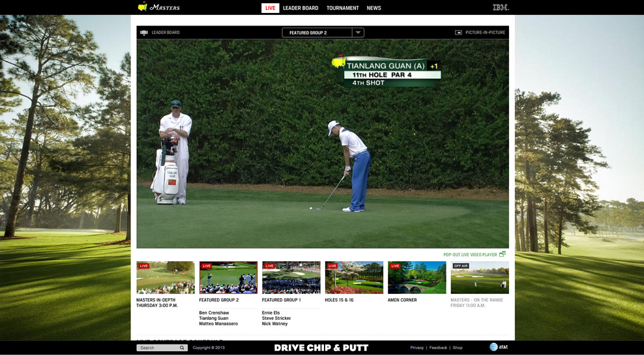Click the dropdown arrow beside Featured Group 2

pyautogui.click(x=358, y=33)
